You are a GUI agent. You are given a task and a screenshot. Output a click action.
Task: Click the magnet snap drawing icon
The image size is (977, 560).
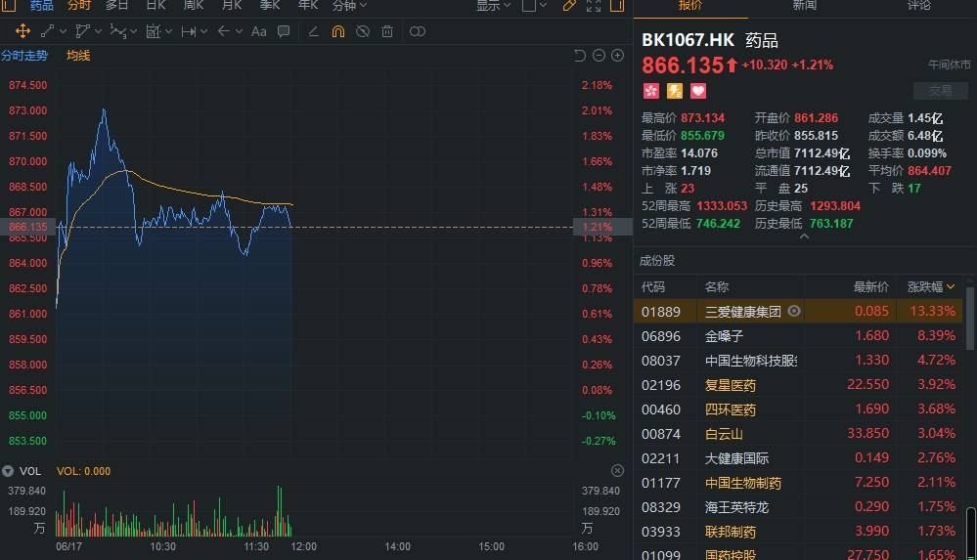337,31
